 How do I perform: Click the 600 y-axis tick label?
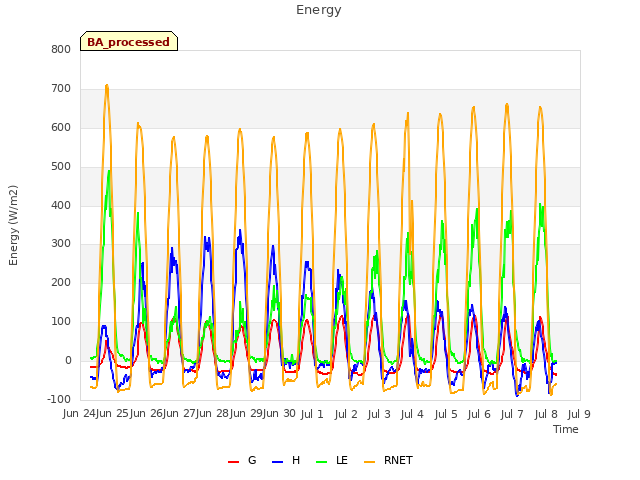click(x=61, y=128)
